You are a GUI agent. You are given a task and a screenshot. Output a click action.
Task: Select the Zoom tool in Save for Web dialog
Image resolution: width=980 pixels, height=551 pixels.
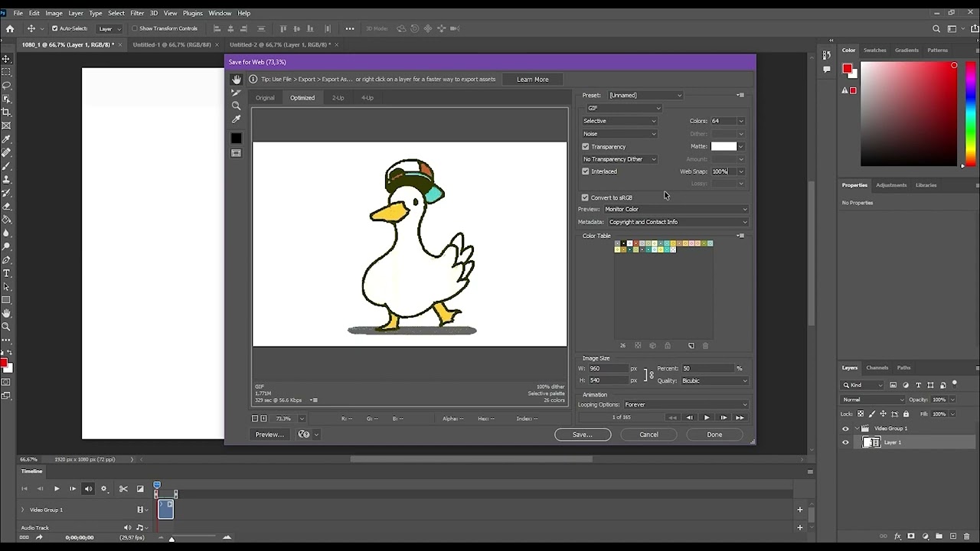(237, 106)
